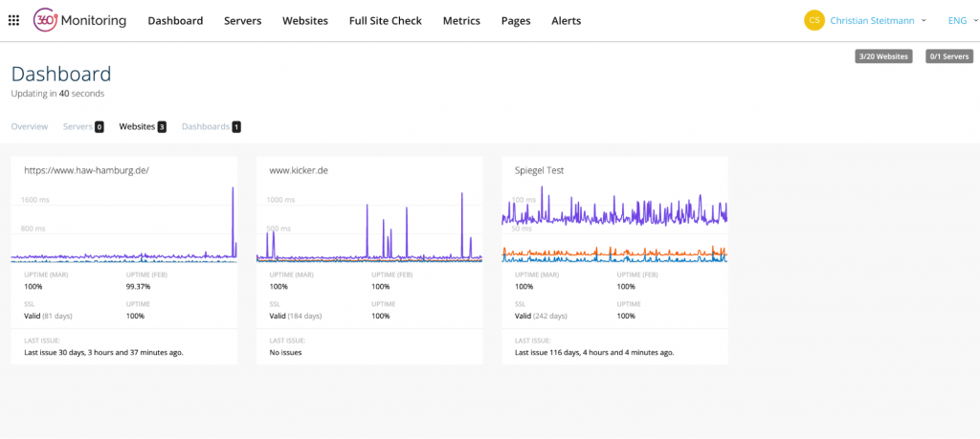Go to Servers in top navigation
The height and width of the screenshot is (439, 980).
242,21
